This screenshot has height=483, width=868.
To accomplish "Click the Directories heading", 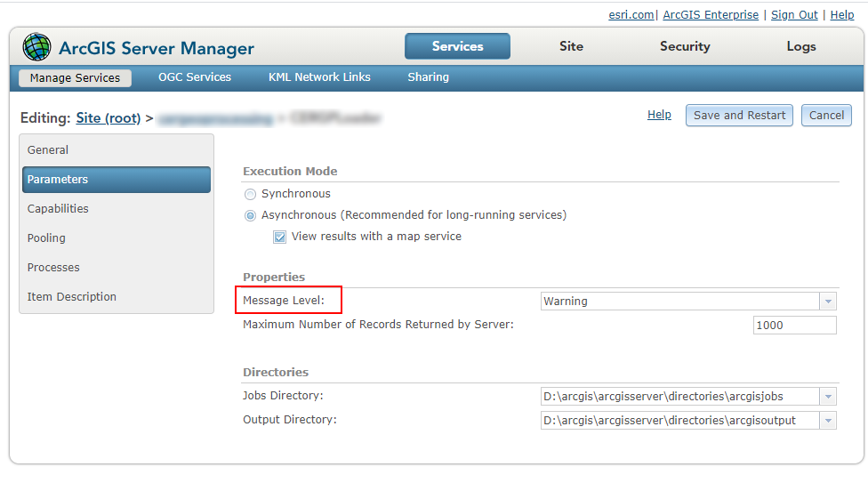I will (276, 372).
